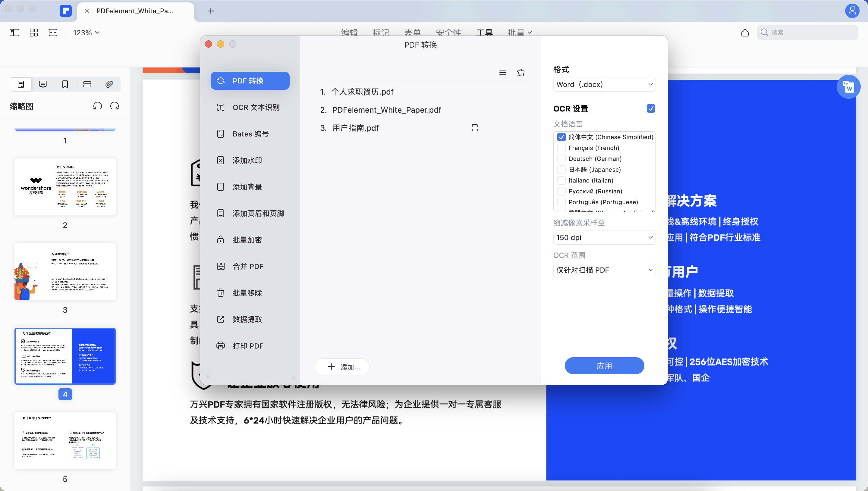Click the share icon in toolbar
The width and height of the screenshot is (868, 491).
pos(745,33)
